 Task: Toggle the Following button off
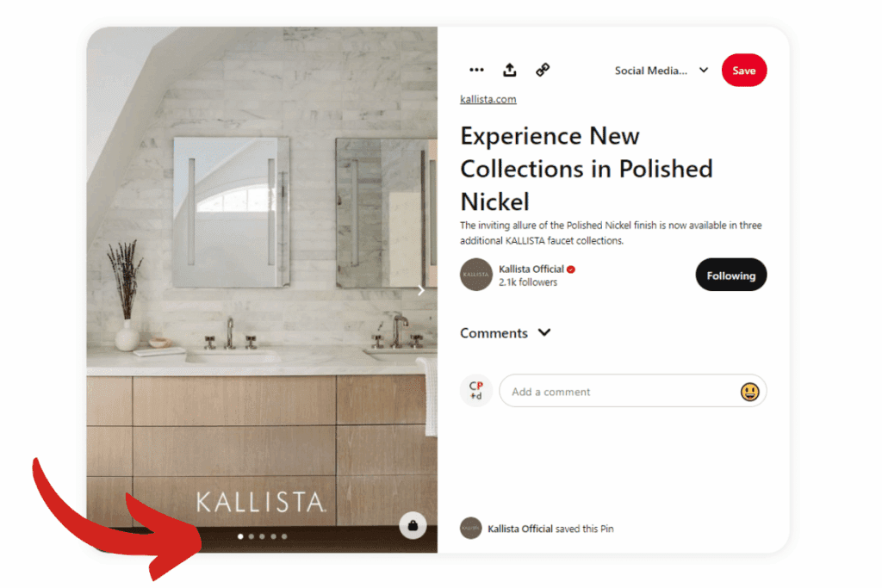tap(730, 275)
